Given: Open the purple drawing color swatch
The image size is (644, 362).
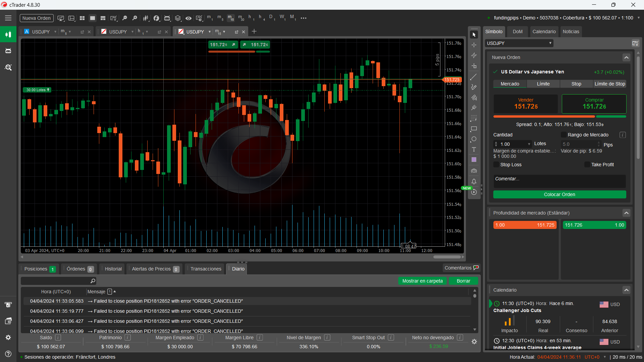Looking at the screenshot, I should point(474,160).
